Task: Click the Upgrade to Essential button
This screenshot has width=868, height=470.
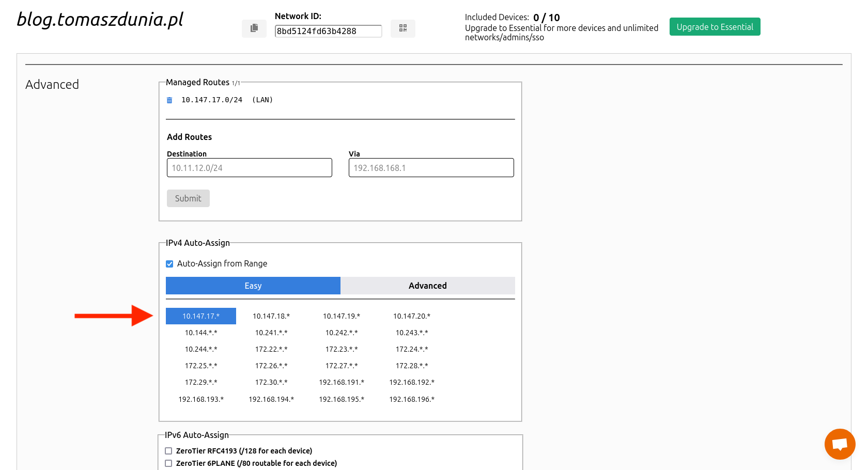Action: (x=715, y=27)
